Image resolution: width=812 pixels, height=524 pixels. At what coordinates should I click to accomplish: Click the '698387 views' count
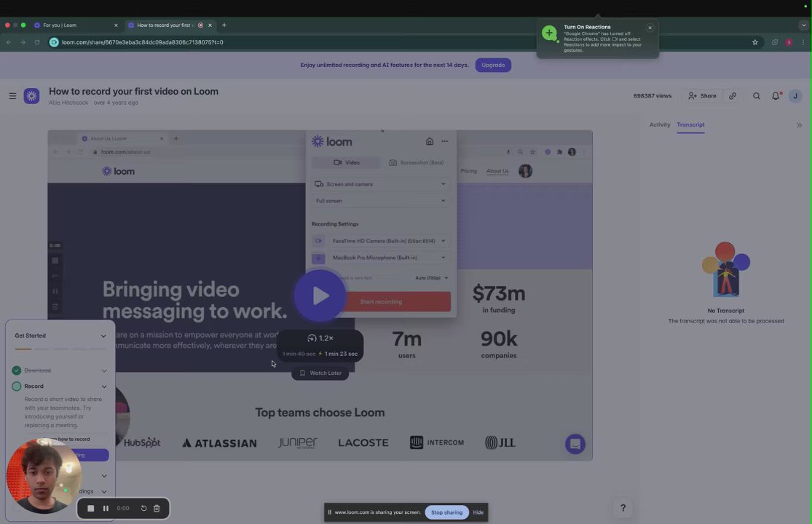pos(653,95)
